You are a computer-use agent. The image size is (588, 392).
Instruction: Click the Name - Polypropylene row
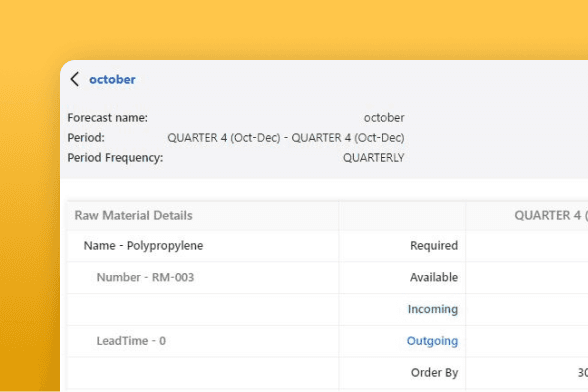[x=143, y=246]
